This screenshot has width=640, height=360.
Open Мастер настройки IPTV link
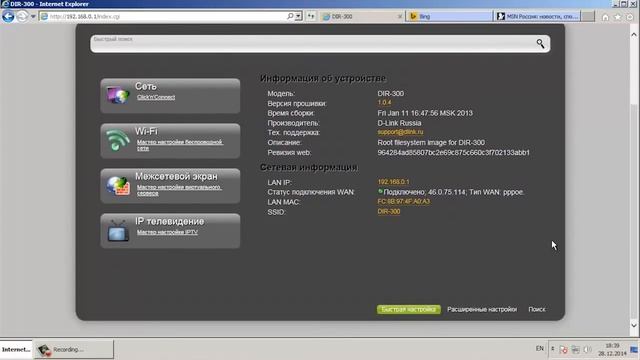coord(167,232)
